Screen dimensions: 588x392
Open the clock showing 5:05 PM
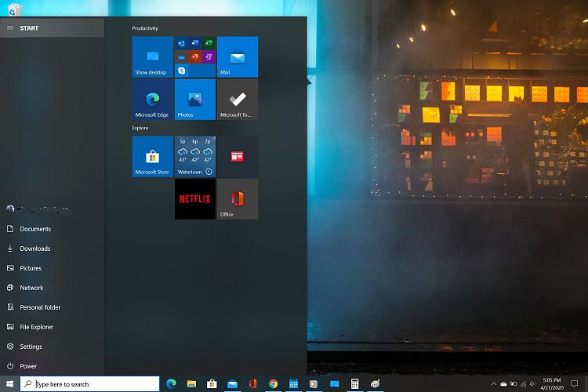[x=552, y=383]
